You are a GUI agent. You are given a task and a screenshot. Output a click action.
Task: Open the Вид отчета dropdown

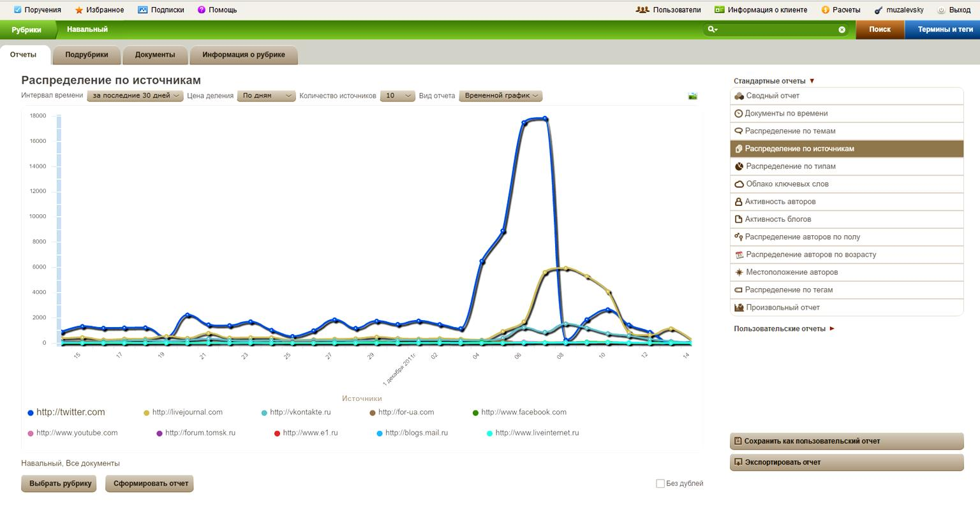(x=500, y=96)
